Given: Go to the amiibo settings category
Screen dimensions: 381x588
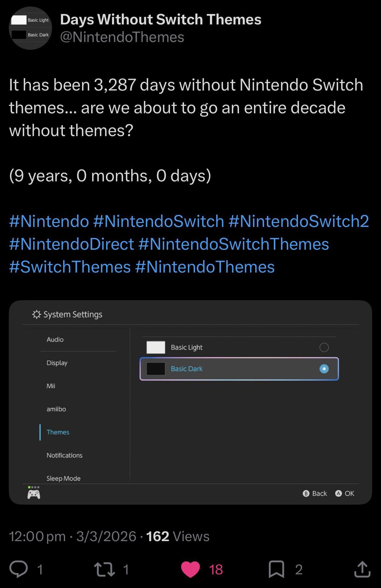Looking at the screenshot, I should tap(56, 409).
